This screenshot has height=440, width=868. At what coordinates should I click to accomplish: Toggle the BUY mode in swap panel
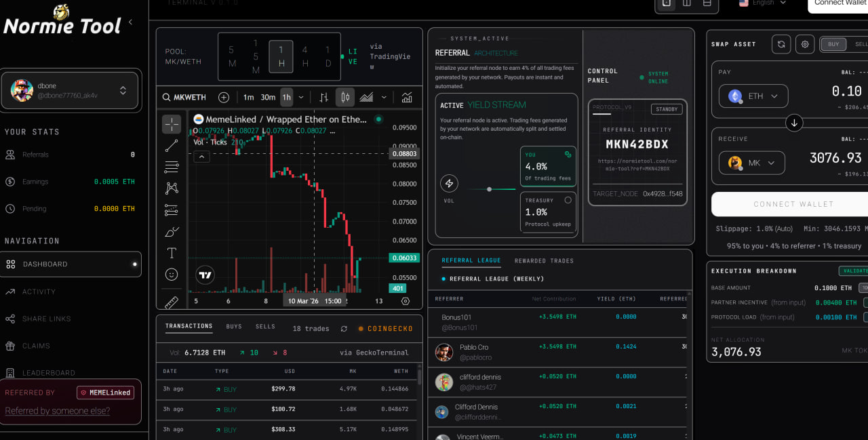[833, 44]
